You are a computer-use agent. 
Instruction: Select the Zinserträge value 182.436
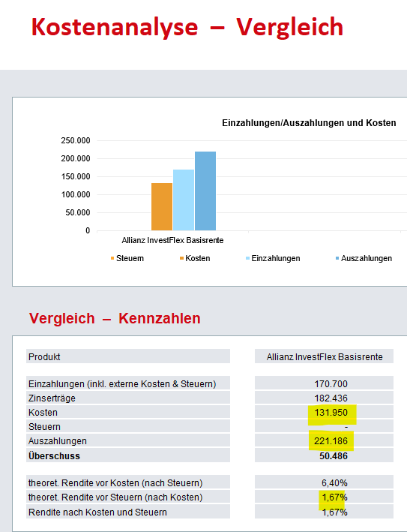331,398
